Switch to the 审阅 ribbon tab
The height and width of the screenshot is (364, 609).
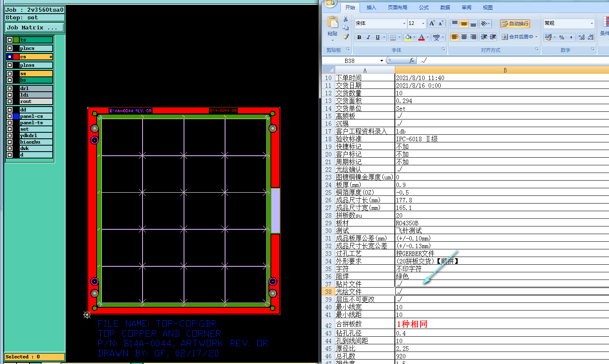pyautogui.click(x=467, y=8)
